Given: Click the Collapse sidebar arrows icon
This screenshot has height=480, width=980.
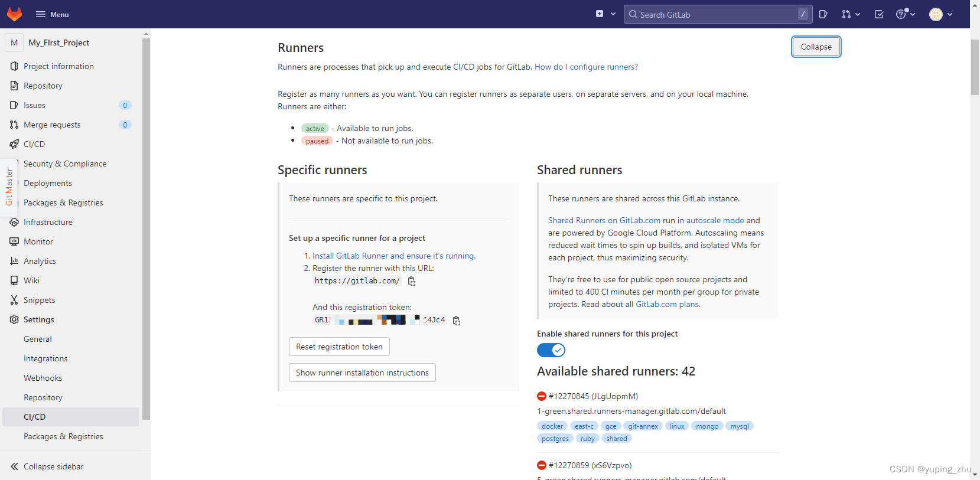Looking at the screenshot, I should click(x=14, y=466).
